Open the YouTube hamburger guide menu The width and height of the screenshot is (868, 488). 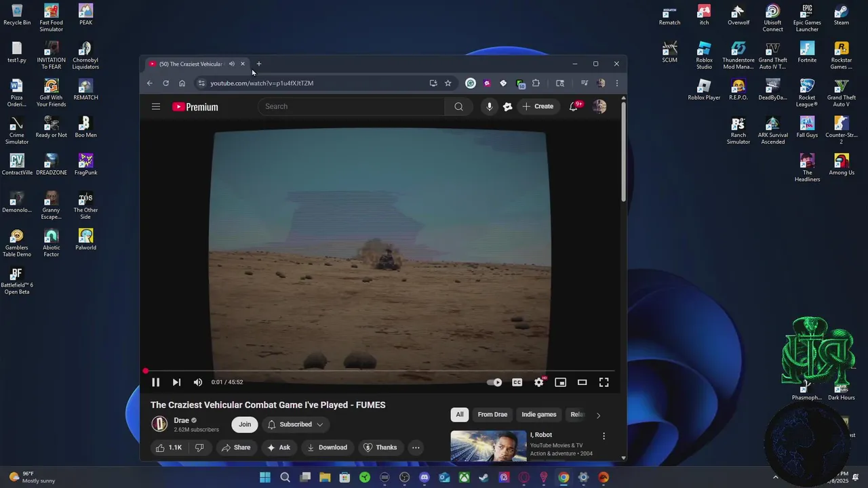tap(156, 106)
